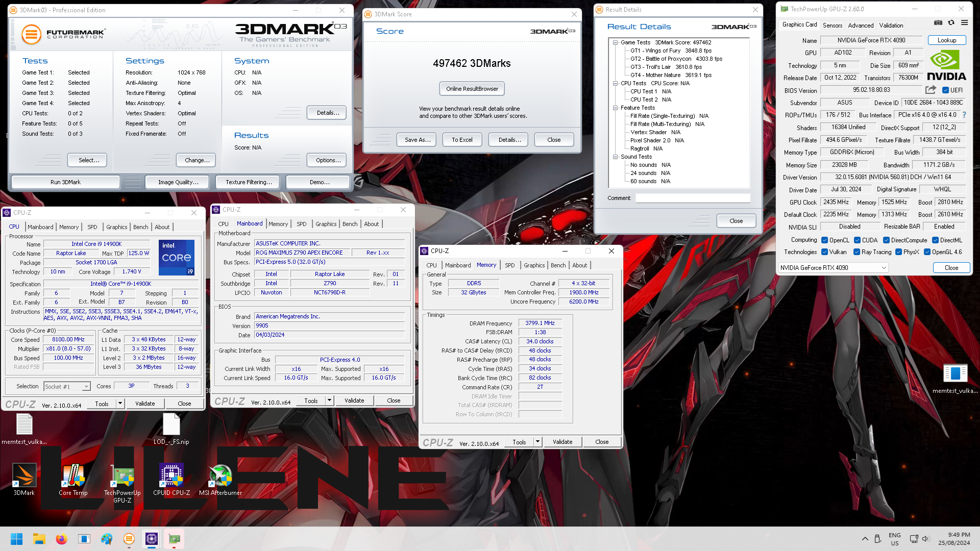Image resolution: width=980 pixels, height=551 pixels.
Task: Click the 3DMark03 taskbar icon
Action: pos(129,539)
